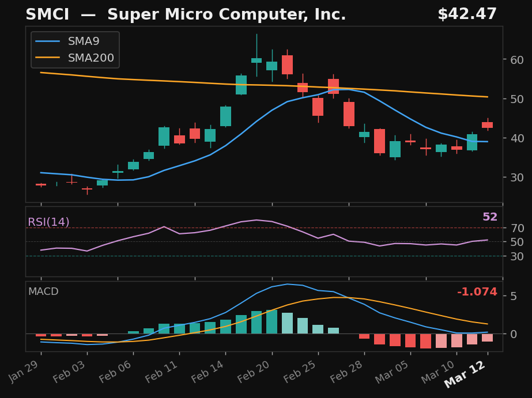
Task: Click the RSI value 52 readout
Action: tap(490, 217)
